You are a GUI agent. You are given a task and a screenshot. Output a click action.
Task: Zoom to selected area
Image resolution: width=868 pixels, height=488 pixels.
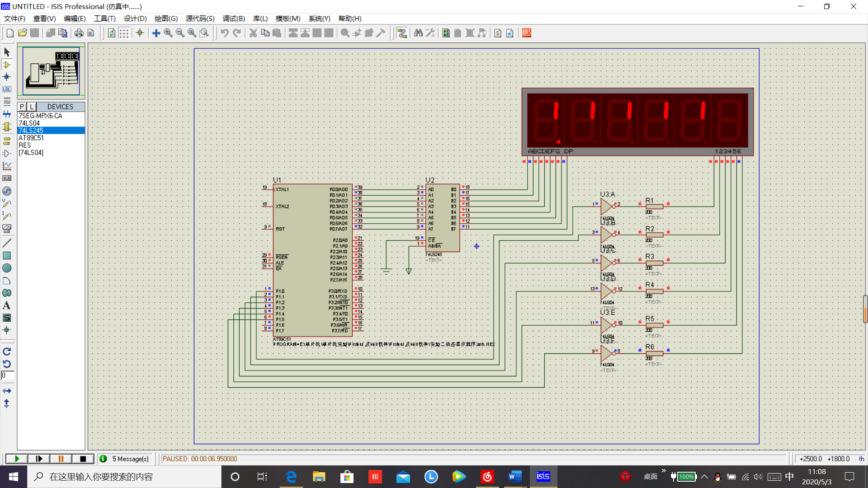pyautogui.click(x=204, y=33)
